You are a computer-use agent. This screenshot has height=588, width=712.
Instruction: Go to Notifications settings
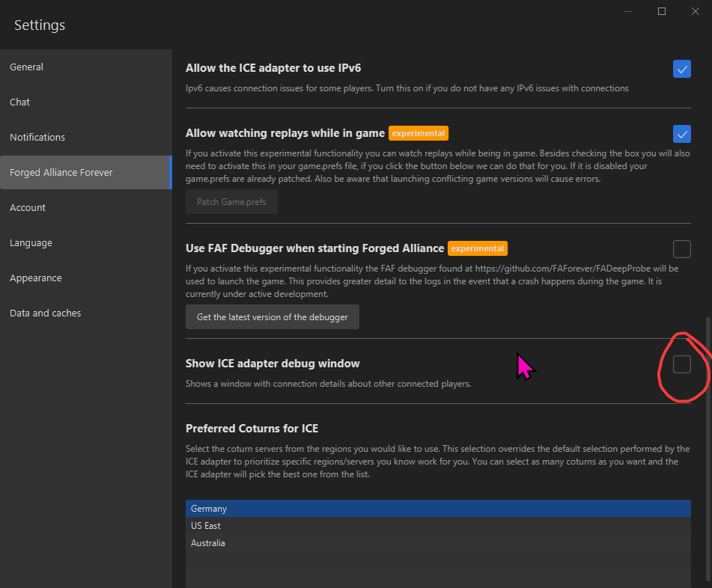click(x=86, y=137)
